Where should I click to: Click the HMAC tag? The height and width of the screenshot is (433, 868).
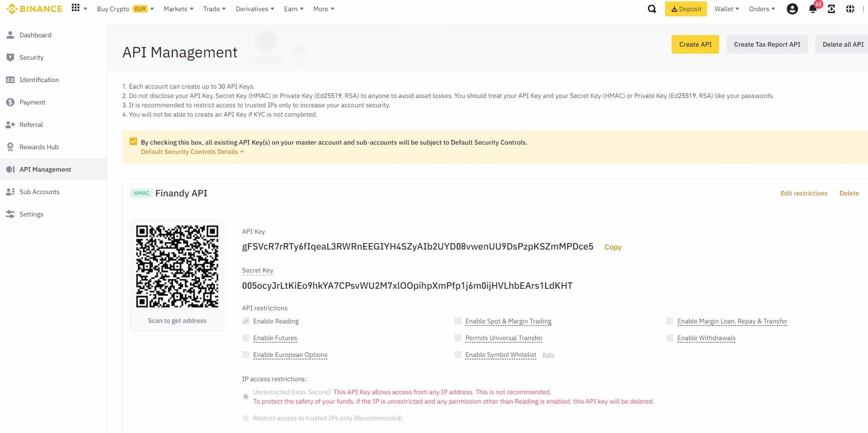[x=142, y=193]
